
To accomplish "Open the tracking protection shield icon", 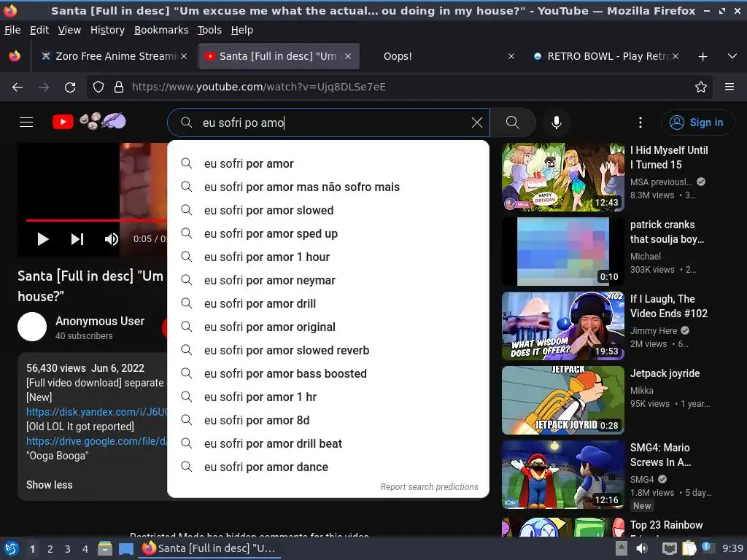I will (x=98, y=87).
